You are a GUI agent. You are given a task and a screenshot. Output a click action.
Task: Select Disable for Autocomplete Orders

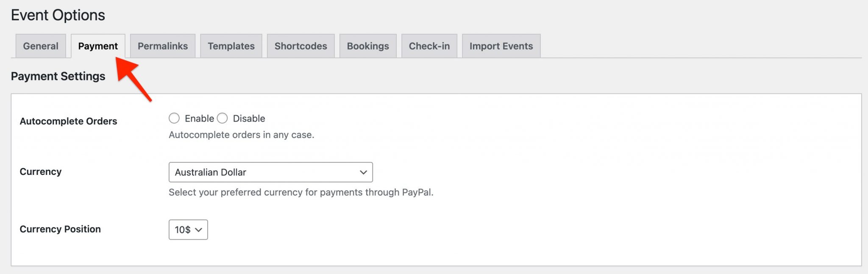coord(223,118)
